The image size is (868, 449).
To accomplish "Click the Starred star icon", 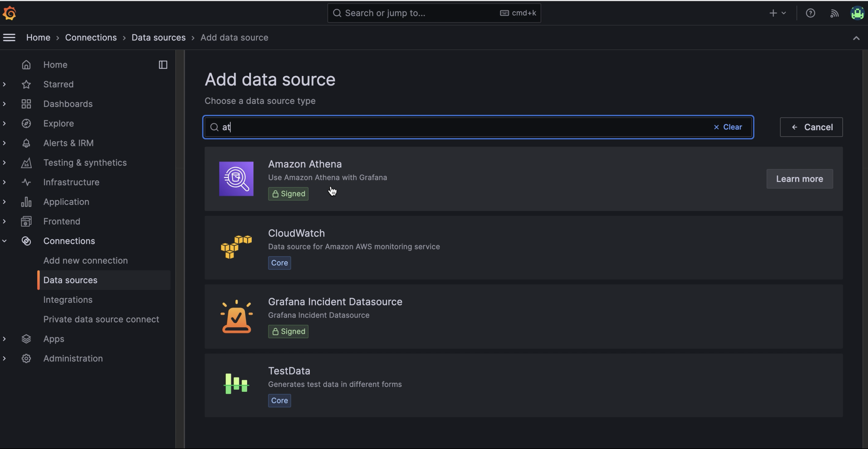I will click(26, 84).
